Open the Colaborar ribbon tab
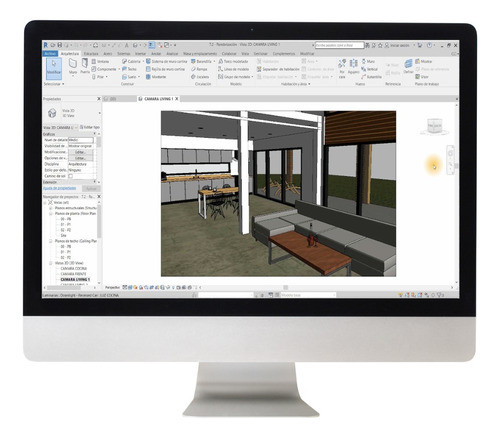Viewport: 500px width, 438px height. coord(229,54)
